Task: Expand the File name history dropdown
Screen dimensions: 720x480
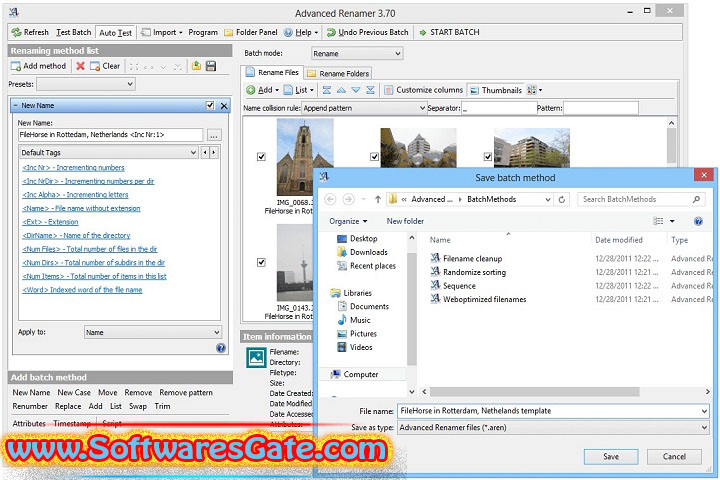Action: point(704,411)
